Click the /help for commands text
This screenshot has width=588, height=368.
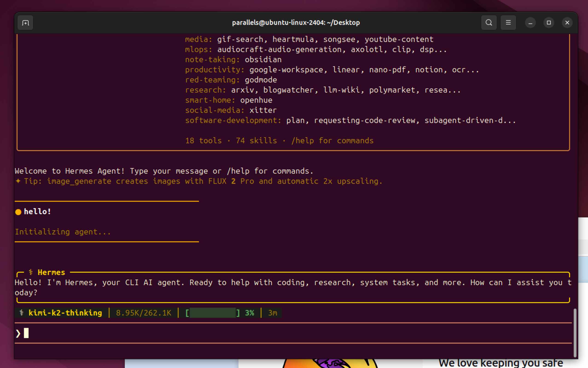click(x=332, y=141)
